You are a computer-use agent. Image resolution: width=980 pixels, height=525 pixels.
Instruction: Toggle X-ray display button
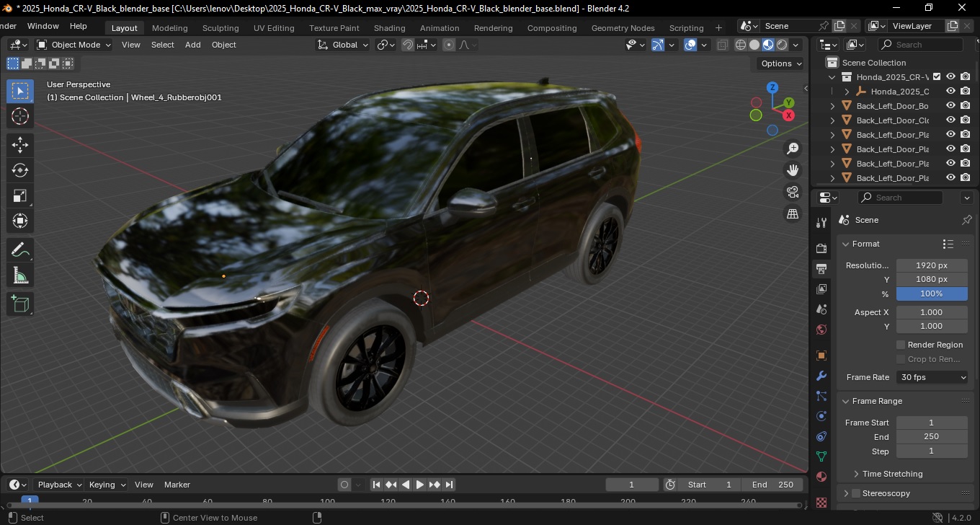[723, 45]
